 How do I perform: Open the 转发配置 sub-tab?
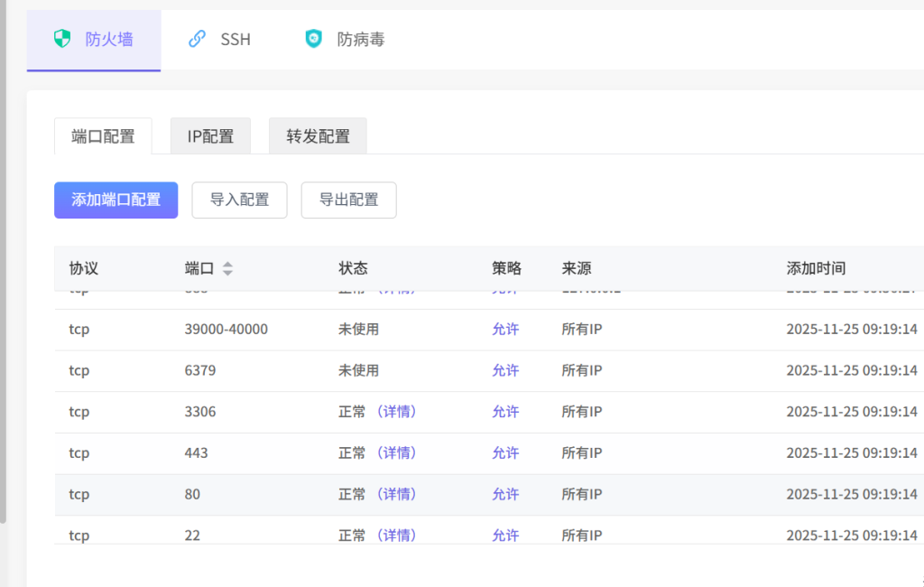318,136
